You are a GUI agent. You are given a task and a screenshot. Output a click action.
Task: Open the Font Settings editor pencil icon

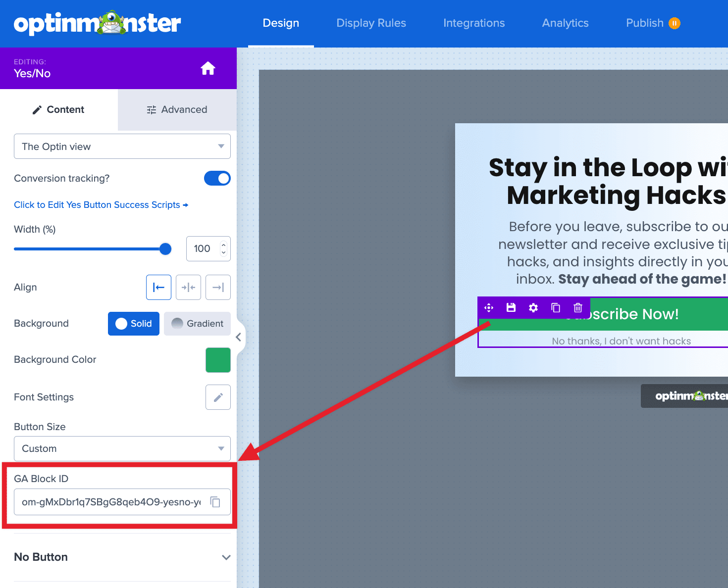[218, 397]
